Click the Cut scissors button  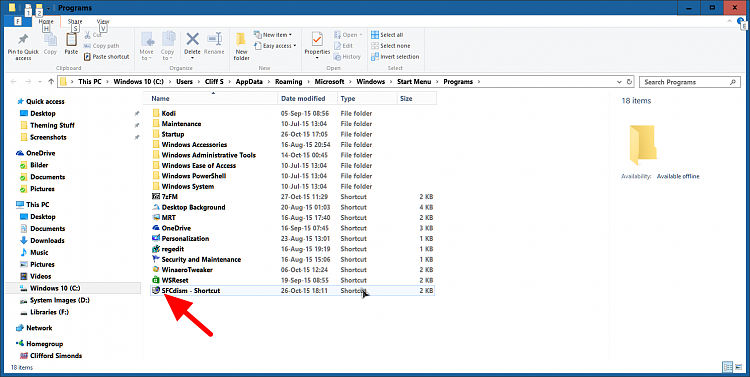[93, 35]
